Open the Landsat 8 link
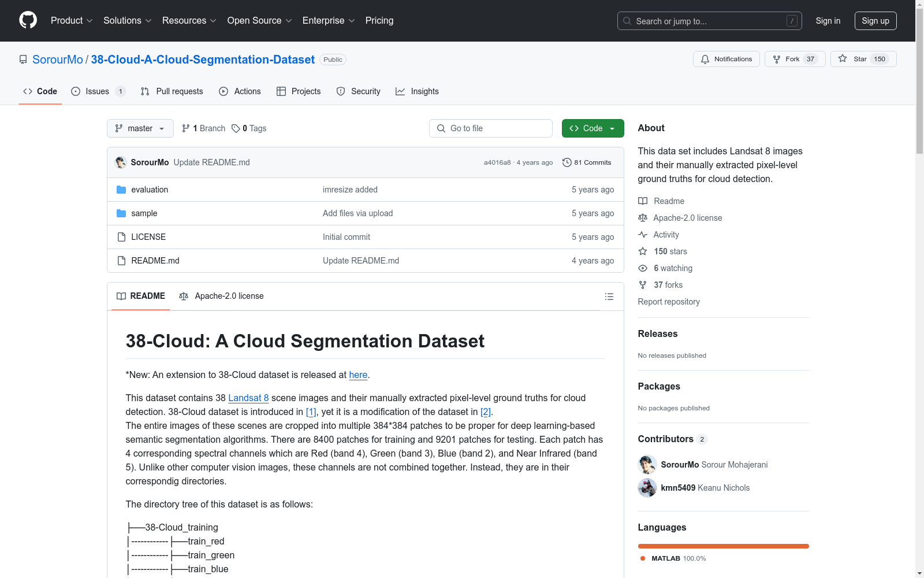 tap(248, 398)
